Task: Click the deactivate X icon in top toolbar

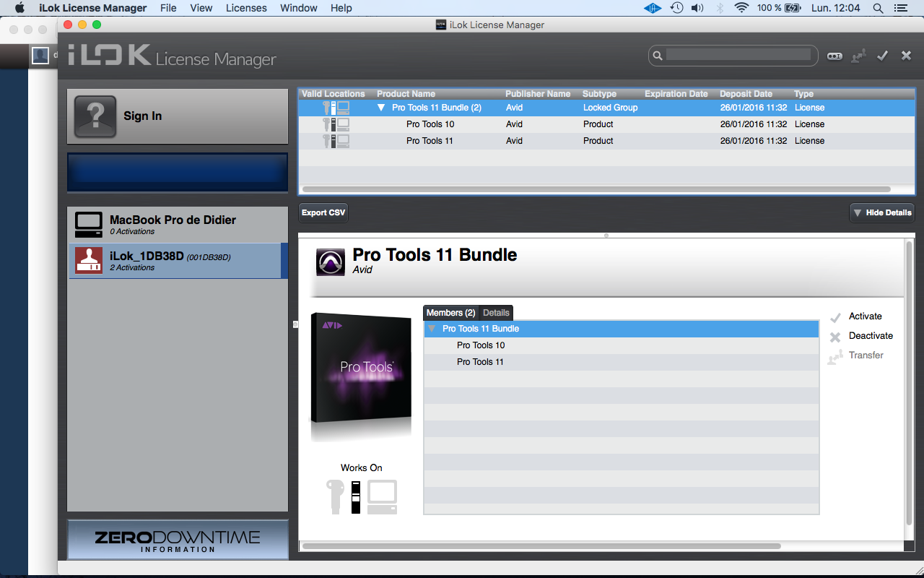Action: [x=906, y=56]
